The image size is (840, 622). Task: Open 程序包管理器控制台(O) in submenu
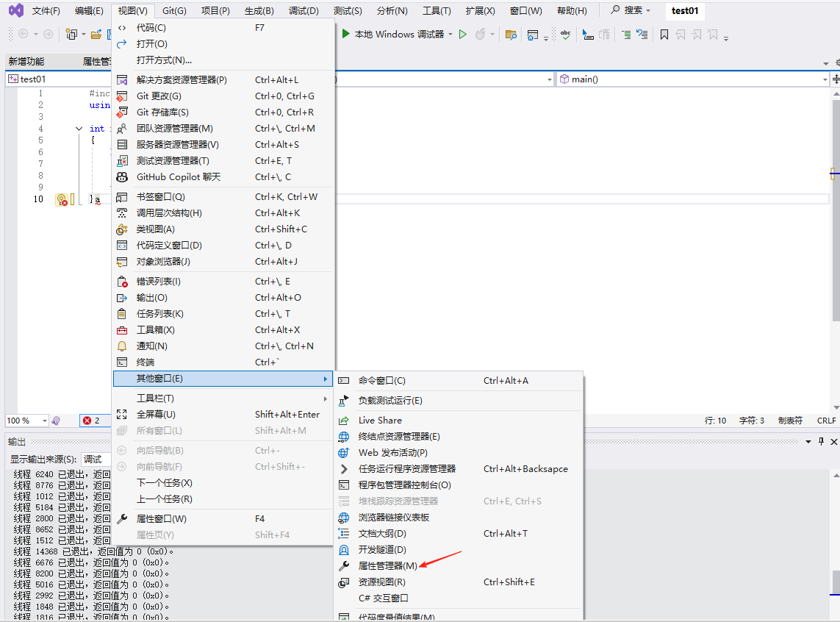tap(459, 485)
